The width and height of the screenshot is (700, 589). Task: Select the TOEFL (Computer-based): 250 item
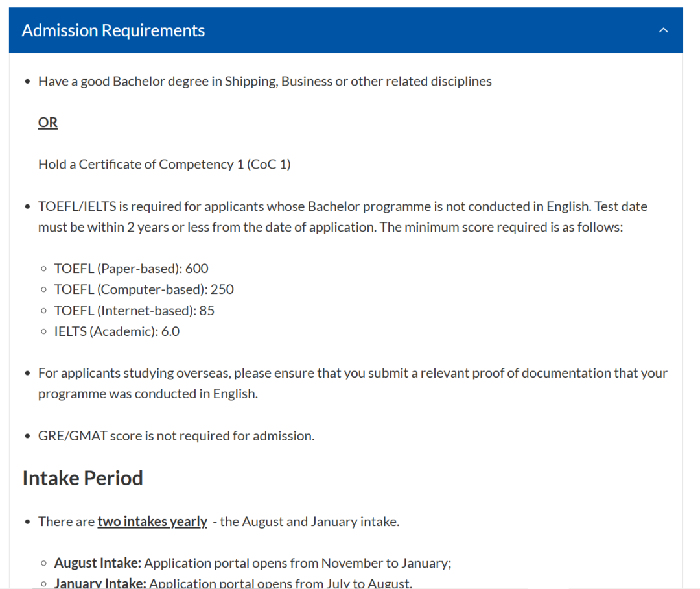tap(144, 289)
